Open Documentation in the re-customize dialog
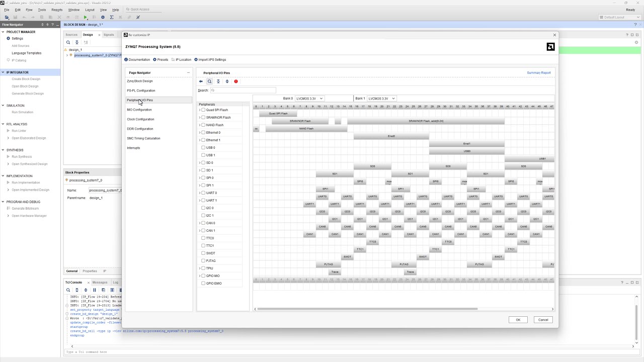This screenshot has height=362, width=644. coord(137,60)
